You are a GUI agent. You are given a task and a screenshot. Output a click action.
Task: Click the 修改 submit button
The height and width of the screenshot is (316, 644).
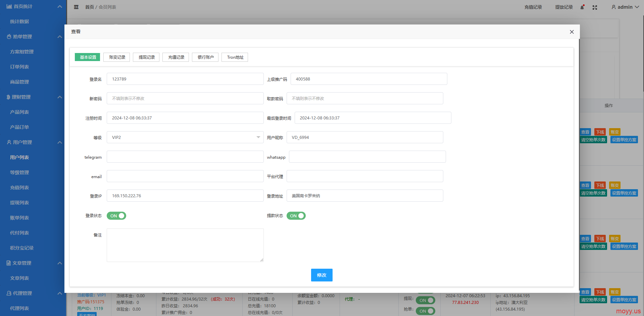click(321, 275)
